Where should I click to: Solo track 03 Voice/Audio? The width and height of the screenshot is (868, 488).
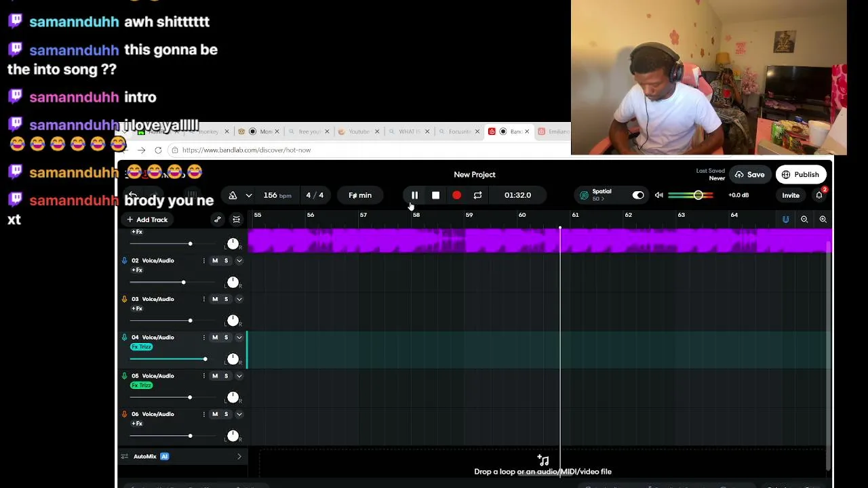click(x=226, y=300)
